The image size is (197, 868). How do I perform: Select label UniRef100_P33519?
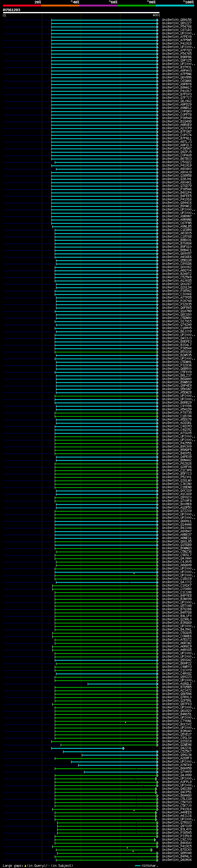pyautogui.click(x=176, y=836)
